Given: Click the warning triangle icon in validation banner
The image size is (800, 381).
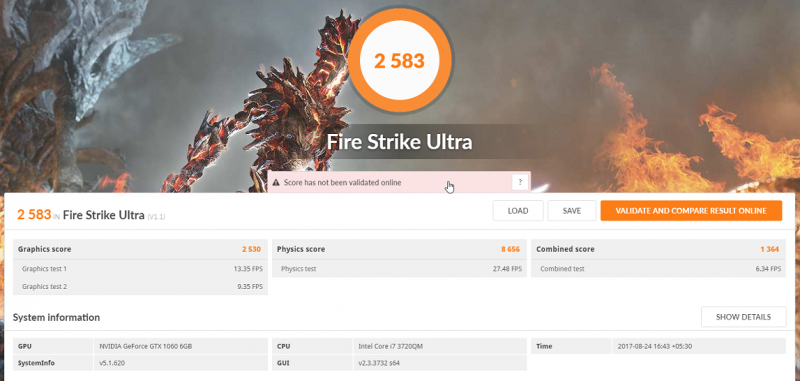Looking at the screenshot, I should [x=276, y=182].
